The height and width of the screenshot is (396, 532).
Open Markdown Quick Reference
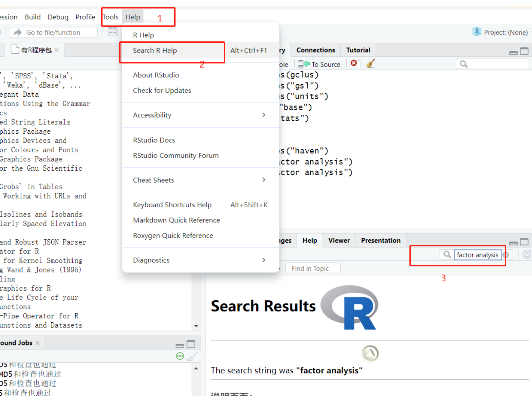click(x=200, y=220)
